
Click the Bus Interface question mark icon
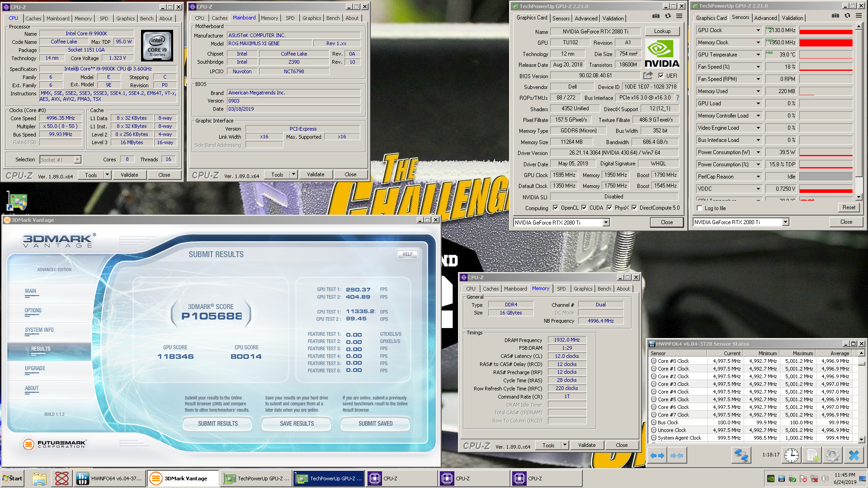(677, 98)
